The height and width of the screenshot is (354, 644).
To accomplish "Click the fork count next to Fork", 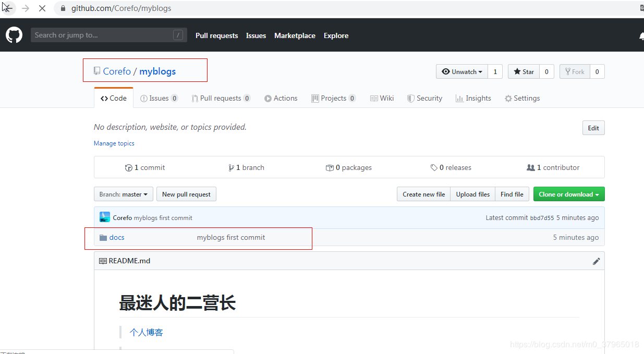I will (x=597, y=71).
